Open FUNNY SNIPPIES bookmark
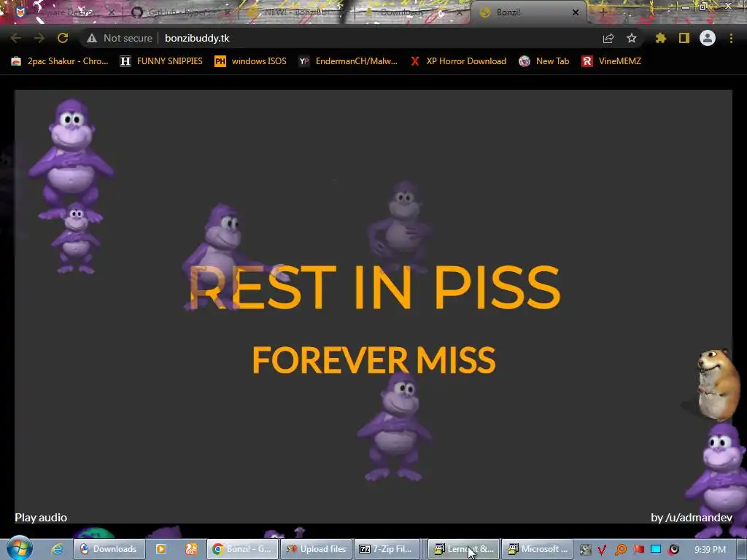 [x=161, y=61]
